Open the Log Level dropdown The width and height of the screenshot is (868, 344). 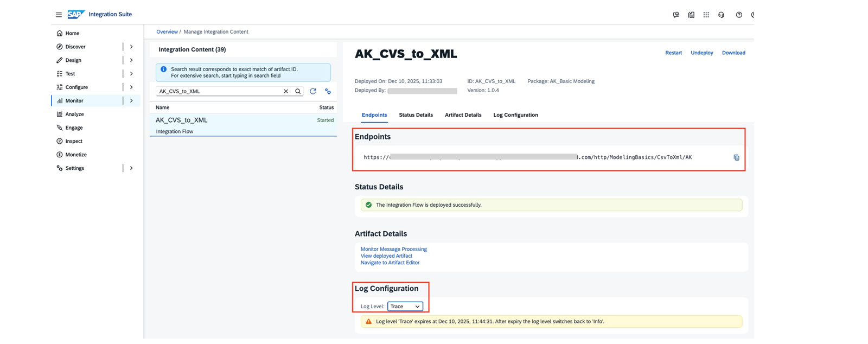pos(405,307)
